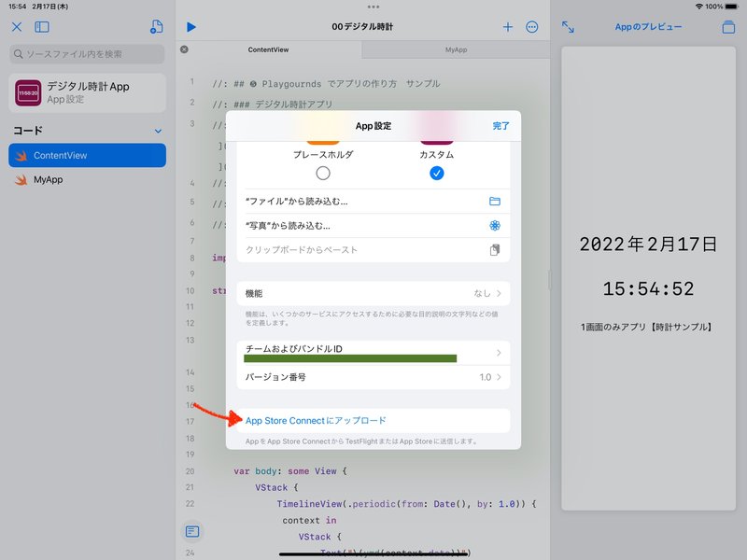Tap 完了 to finish App settings
Viewport: 747px width, 560px height.
pyautogui.click(x=500, y=126)
